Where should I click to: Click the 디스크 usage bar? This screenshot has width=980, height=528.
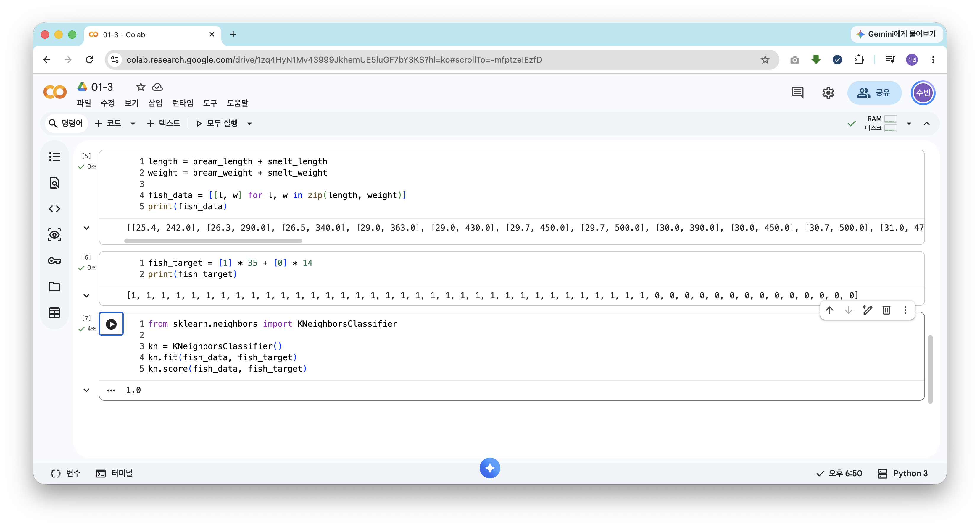point(890,128)
